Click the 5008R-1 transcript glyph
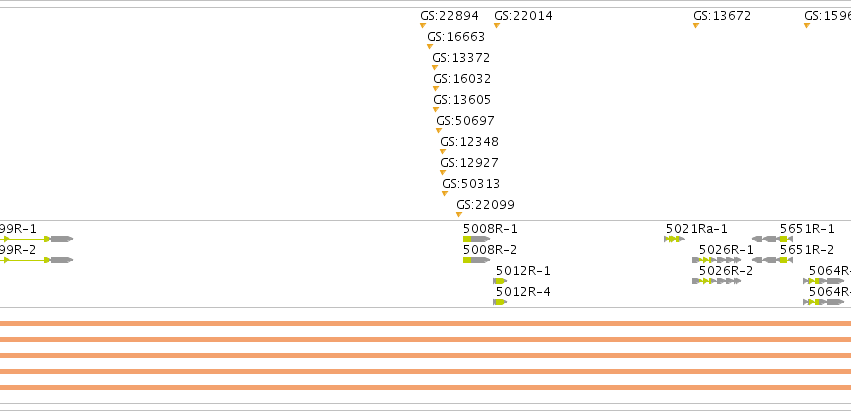The width and height of the screenshot is (851, 411). (x=477, y=239)
